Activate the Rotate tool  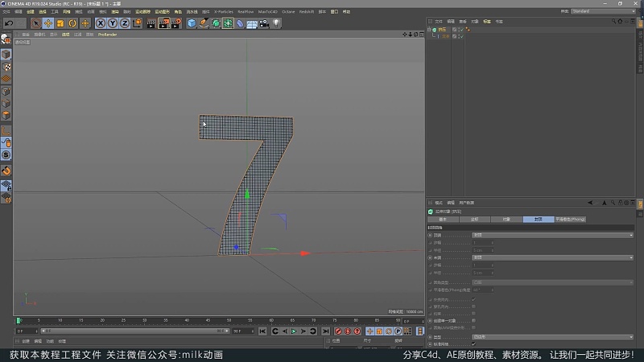click(x=72, y=23)
